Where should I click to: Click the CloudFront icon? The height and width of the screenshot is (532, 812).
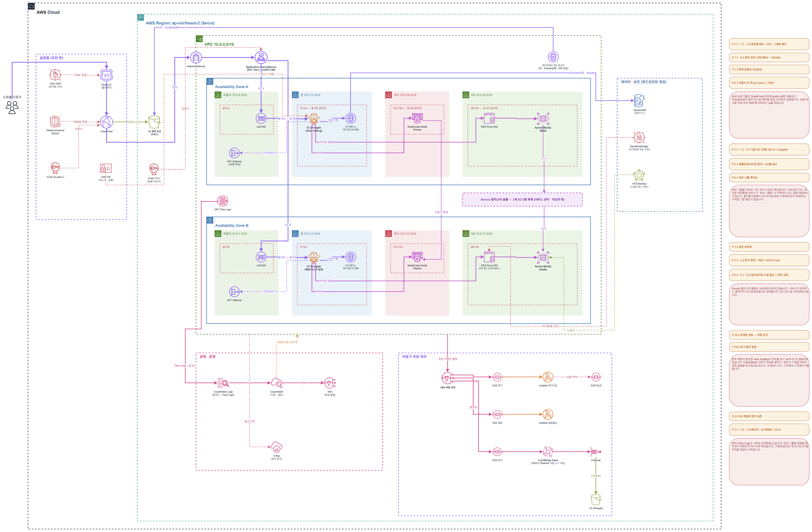pos(106,122)
